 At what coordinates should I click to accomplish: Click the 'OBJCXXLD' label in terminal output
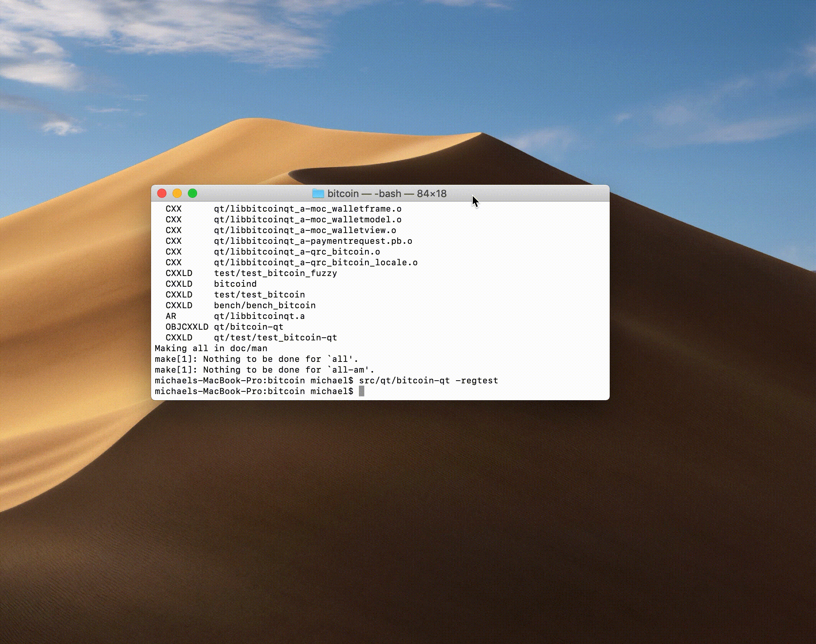pyautogui.click(x=187, y=327)
